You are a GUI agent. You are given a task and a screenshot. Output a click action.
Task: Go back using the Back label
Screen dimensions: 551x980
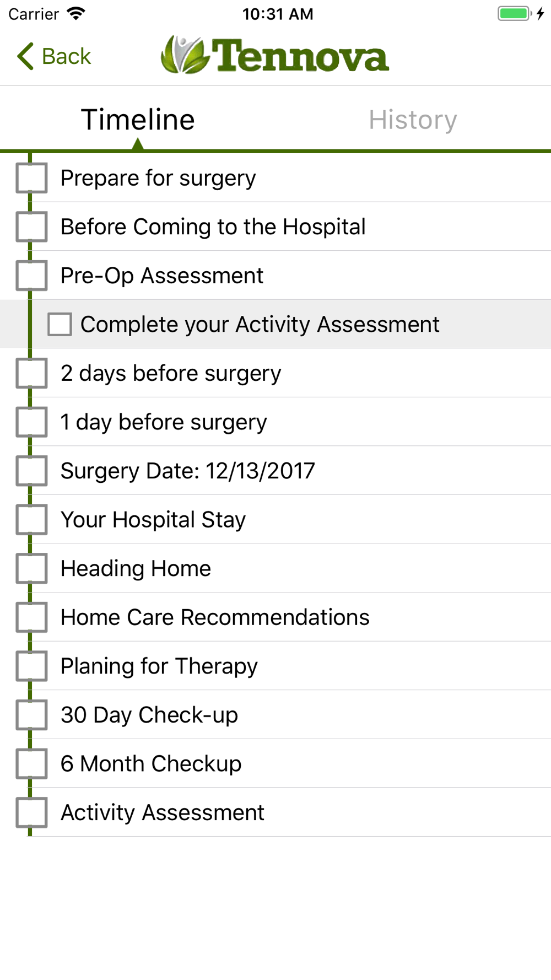pyautogui.click(x=66, y=56)
